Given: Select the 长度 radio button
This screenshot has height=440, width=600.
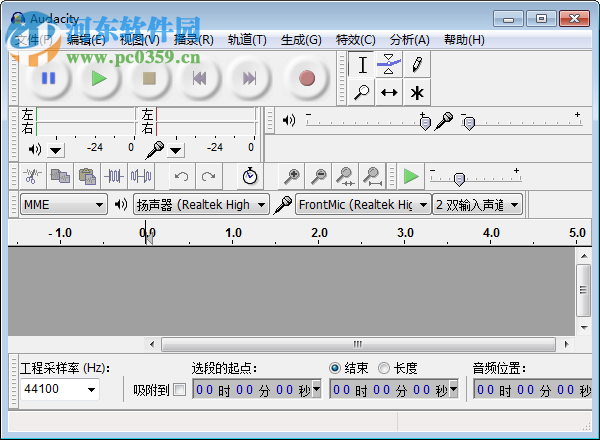Looking at the screenshot, I should click(384, 368).
